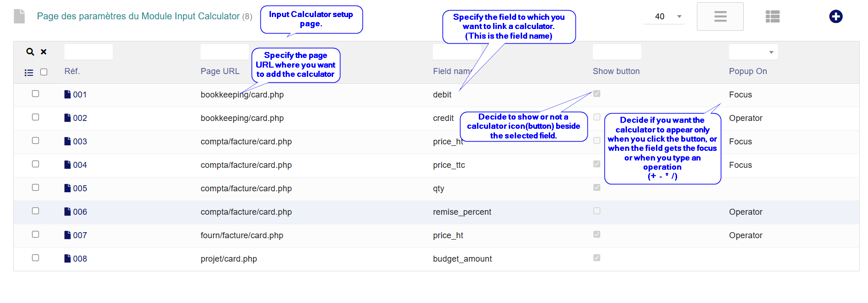This screenshot has height=303, width=868.
Task: Click the Show button filter input field
Action: click(x=616, y=52)
